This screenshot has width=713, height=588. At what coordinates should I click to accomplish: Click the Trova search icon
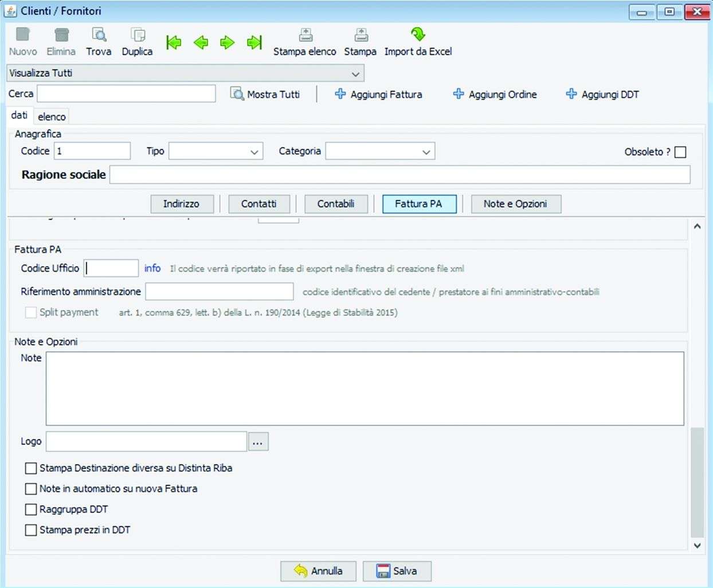point(99,36)
